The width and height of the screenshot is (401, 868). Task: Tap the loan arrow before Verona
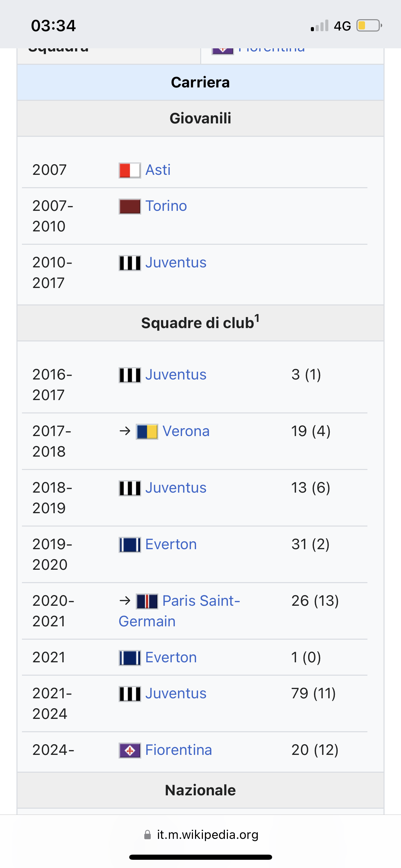coord(125,431)
